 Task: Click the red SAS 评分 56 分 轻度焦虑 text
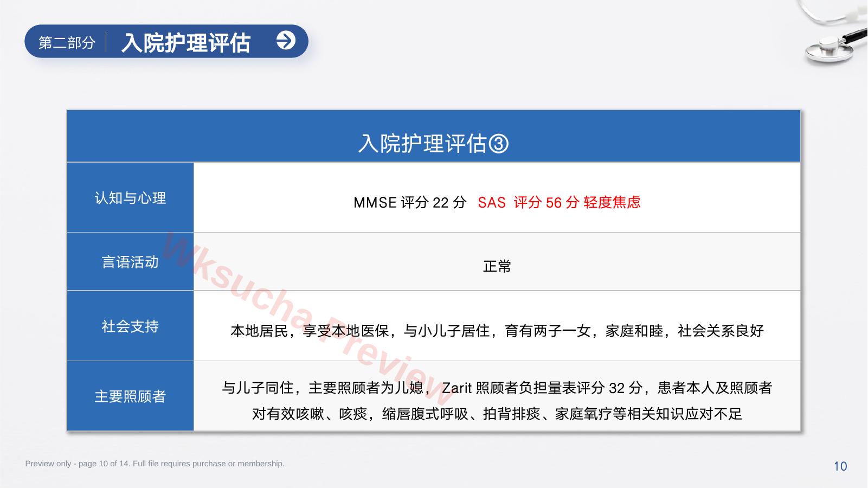pyautogui.click(x=559, y=202)
